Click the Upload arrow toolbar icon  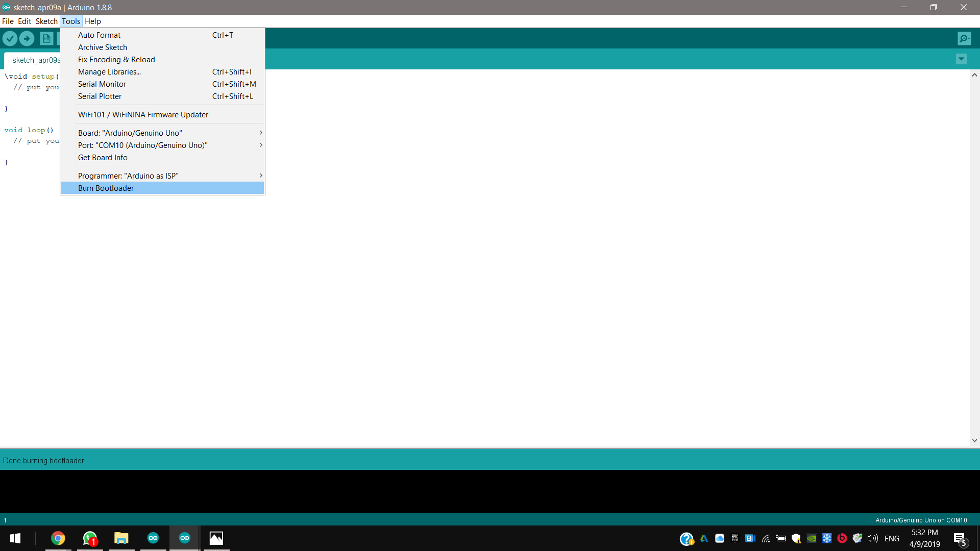click(27, 38)
